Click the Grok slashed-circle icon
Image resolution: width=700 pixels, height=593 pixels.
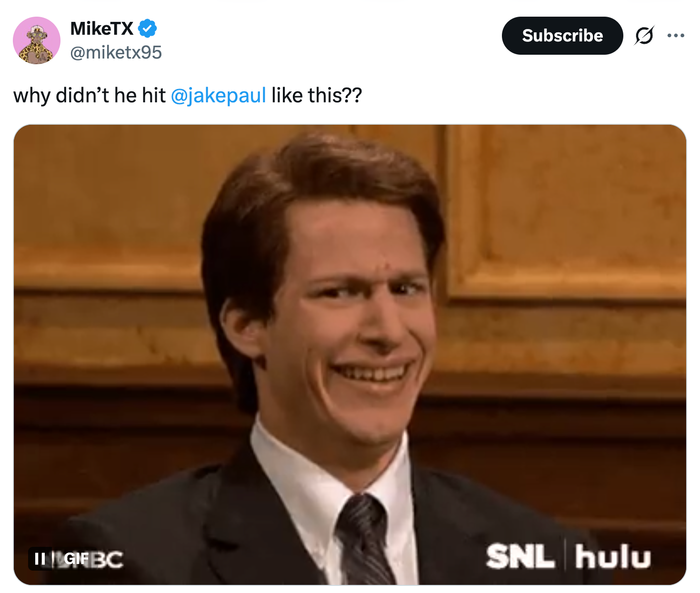tap(644, 36)
